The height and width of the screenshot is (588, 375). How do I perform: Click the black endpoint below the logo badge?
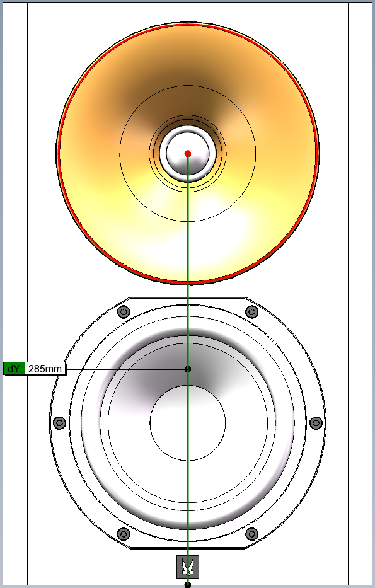[x=188, y=585]
